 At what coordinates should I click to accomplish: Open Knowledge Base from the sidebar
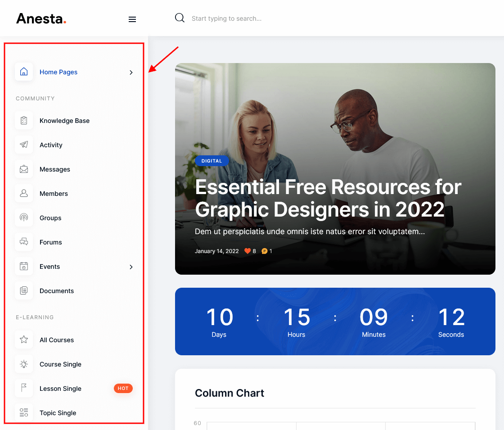pos(65,121)
